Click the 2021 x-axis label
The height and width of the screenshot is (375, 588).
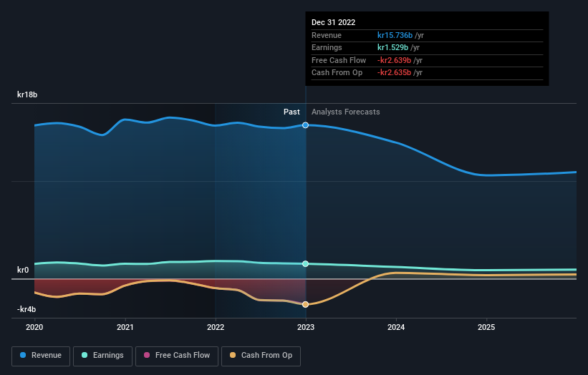tap(125, 327)
